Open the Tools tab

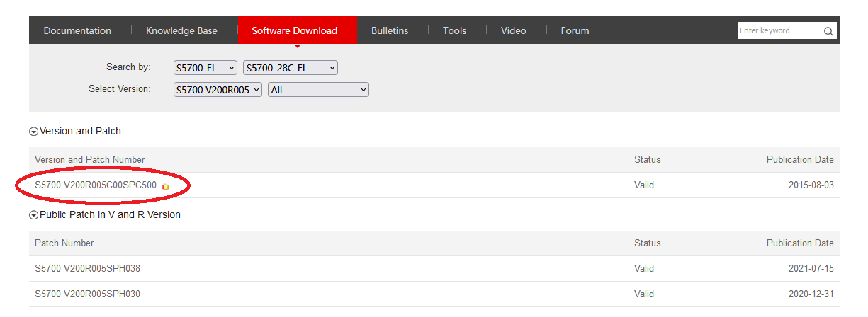(x=454, y=30)
